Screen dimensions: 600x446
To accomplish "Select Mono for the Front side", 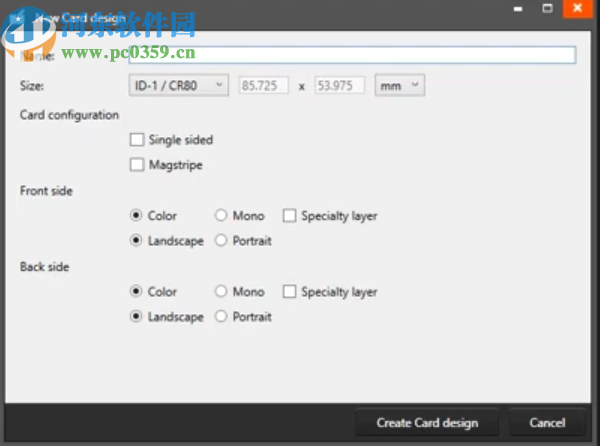I will pos(221,215).
